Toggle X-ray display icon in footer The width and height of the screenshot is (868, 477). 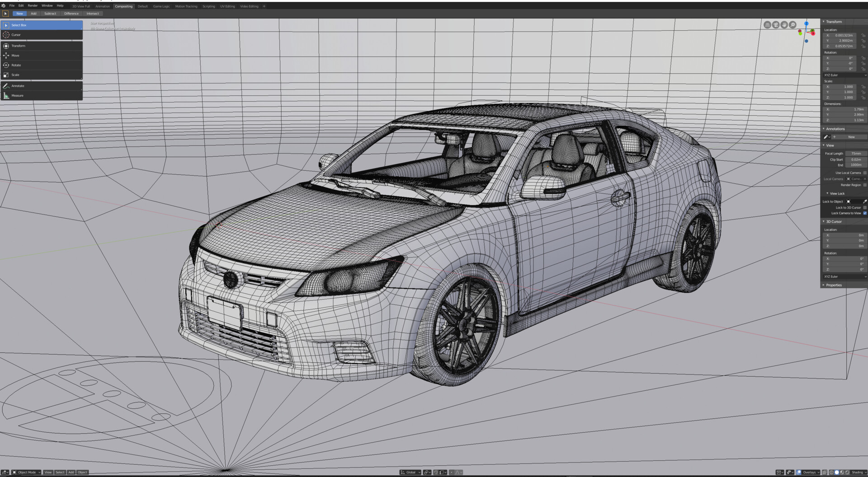pyautogui.click(x=825, y=472)
